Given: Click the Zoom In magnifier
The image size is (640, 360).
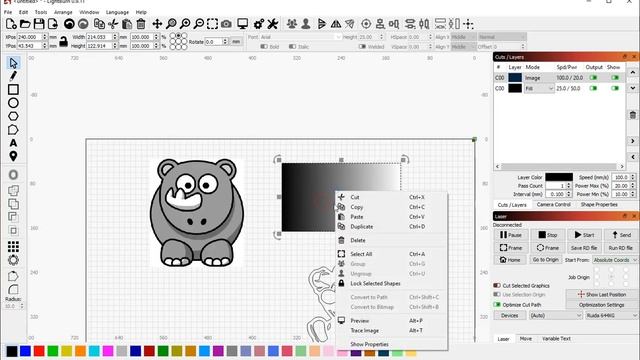Looking at the screenshot, I should pyautogui.click(x=185, y=24).
